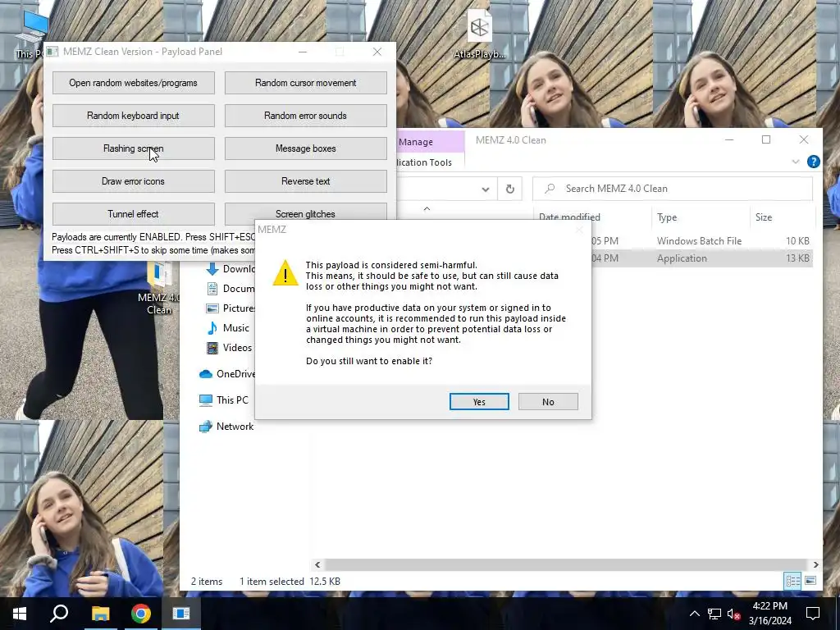The width and height of the screenshot is (840, 630).
Task: Click the horizontal scrollbar left arrow
Action: tap(317, 564)
